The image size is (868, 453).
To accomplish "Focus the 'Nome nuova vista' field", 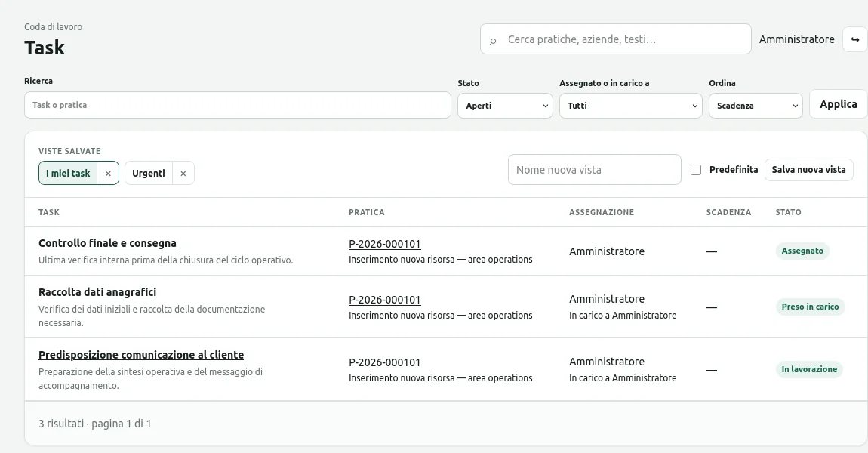I will pos(595,169).
